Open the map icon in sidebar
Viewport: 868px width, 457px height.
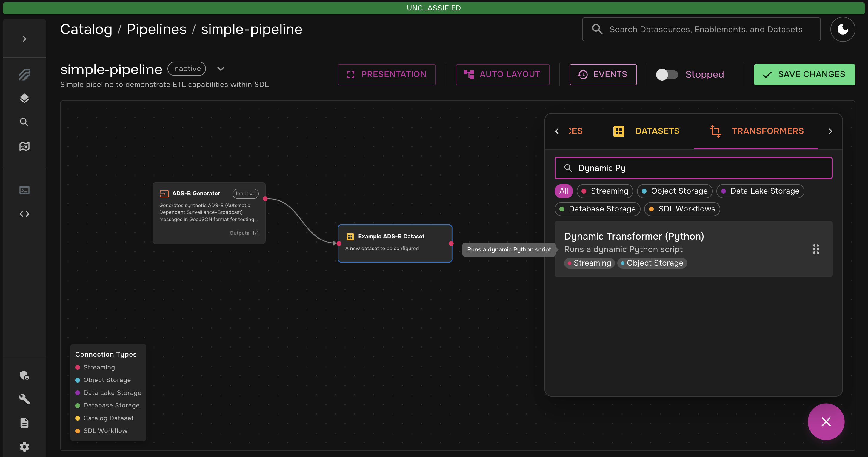click(x=24, y=146)
